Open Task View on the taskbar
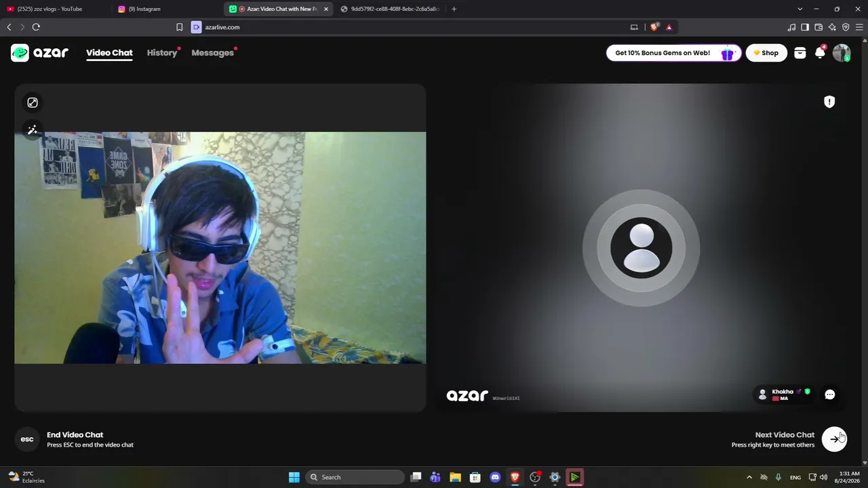 coord(416,477)
